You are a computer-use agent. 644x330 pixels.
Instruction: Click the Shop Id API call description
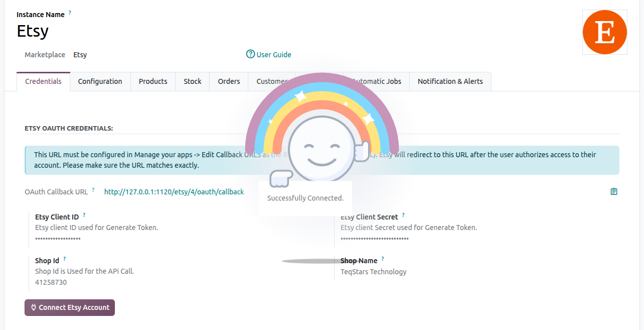click(85, 271)
